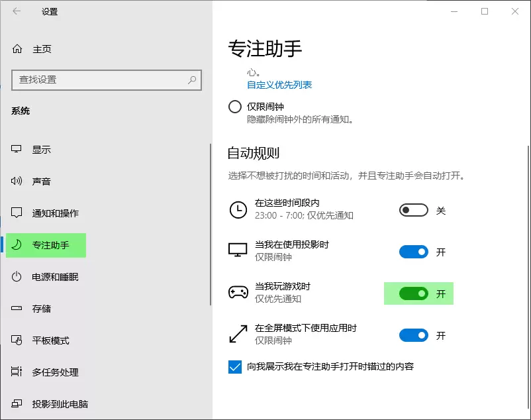Enable the 在这些时间段内 toggle
This screenshot has width=531, height=420.
tap(413, 210)
